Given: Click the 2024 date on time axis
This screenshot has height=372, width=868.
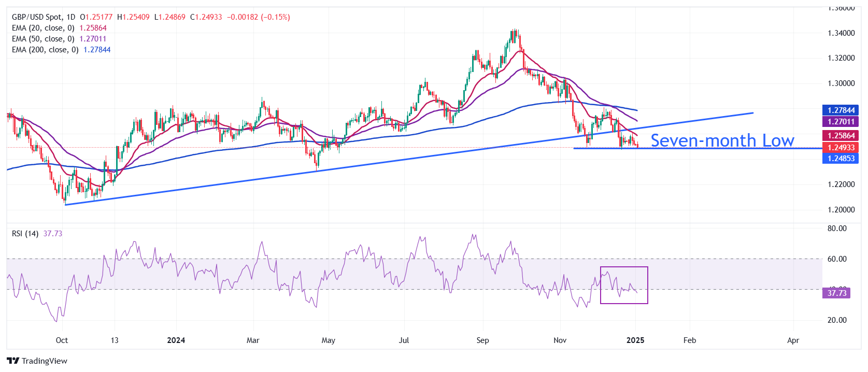Looking at the screenshot, I should [x=176, y=340].
